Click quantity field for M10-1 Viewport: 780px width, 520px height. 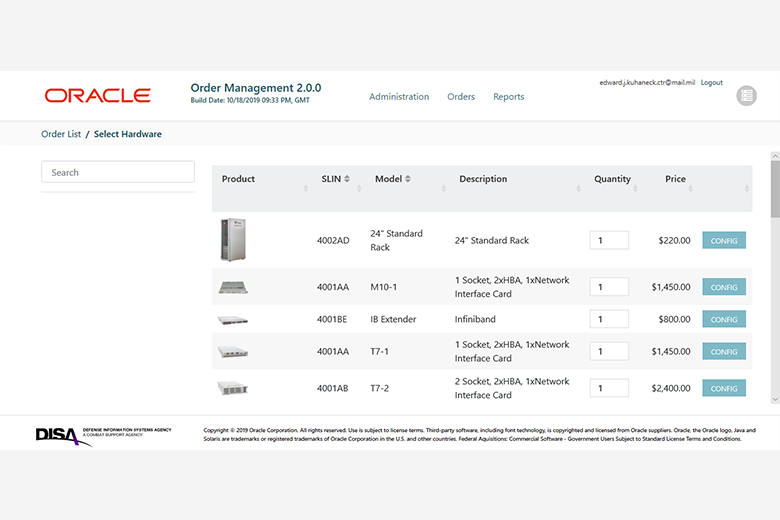(609, 287)
